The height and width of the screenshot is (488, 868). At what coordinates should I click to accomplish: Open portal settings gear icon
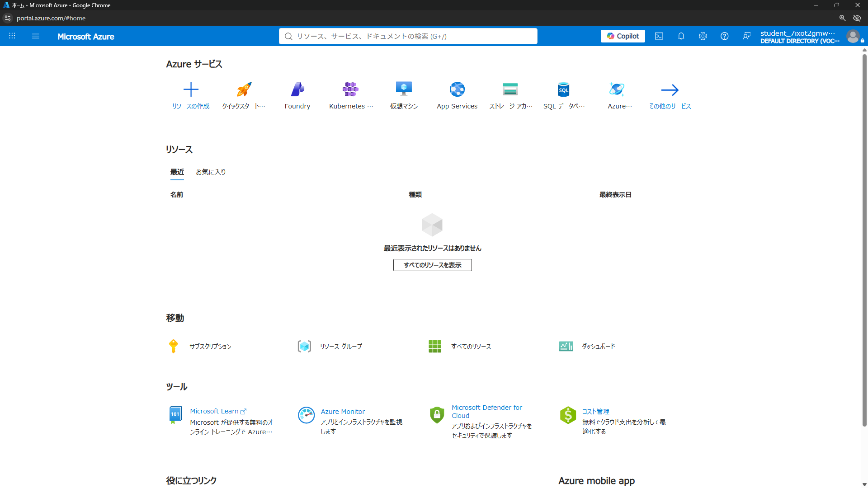(x=703, y=36)
